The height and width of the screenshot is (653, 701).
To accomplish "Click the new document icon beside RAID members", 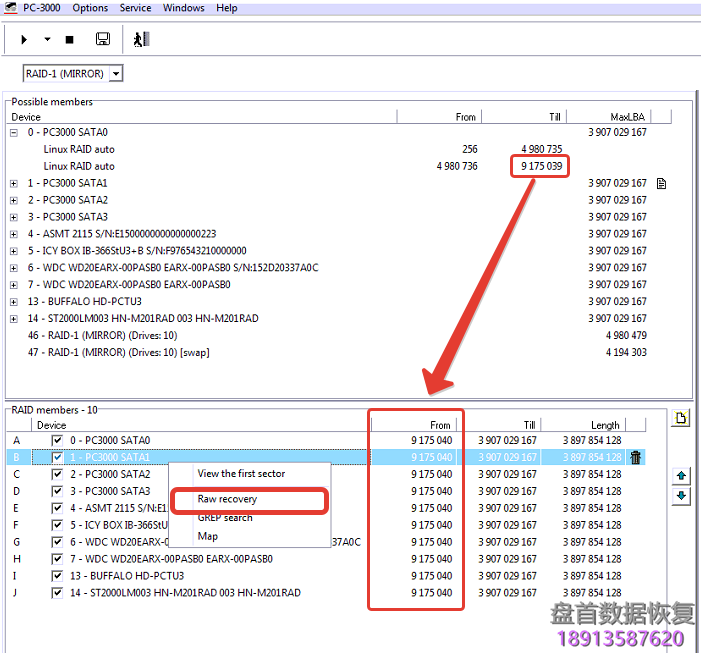I will 682,418.
